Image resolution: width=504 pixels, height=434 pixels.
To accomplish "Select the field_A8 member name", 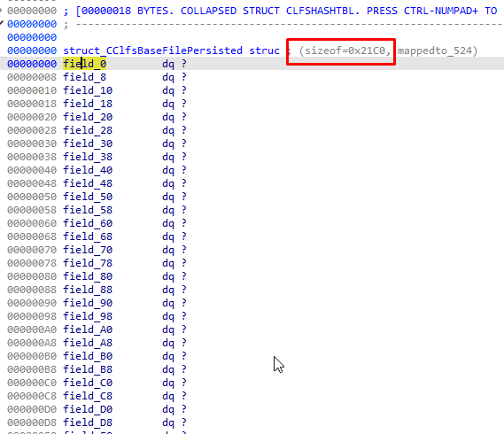I will [x=88, y=343].
